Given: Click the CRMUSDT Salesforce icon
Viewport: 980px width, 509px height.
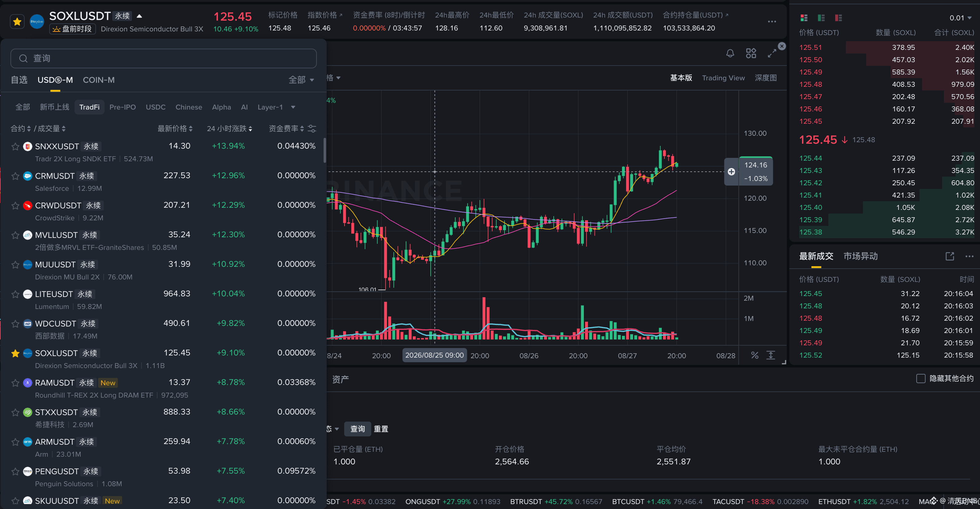Looking at the screenshot, I should coord(27,176).
